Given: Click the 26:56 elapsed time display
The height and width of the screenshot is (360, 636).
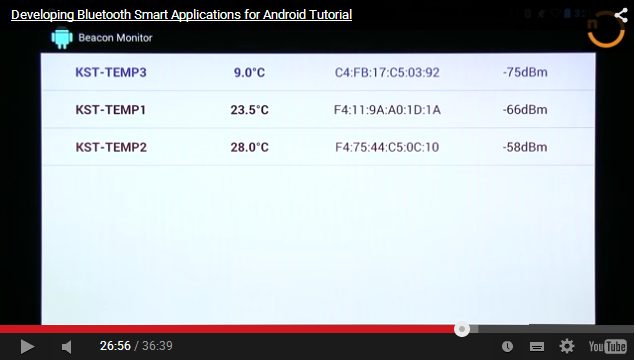Looking at the screenshot, I should click(115, 346).
